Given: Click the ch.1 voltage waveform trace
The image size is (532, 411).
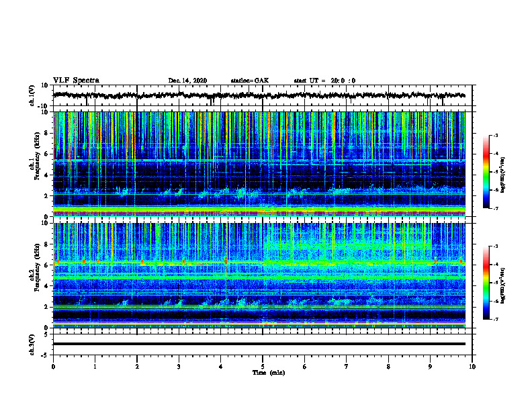Looking at the screenshot, I should coord(259,95).
